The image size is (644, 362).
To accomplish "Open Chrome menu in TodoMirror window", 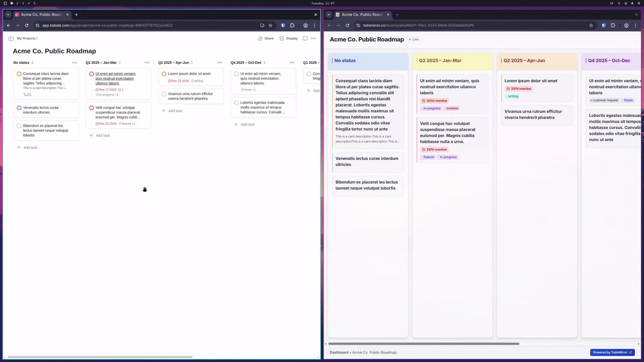I will (x=635, y=25).
